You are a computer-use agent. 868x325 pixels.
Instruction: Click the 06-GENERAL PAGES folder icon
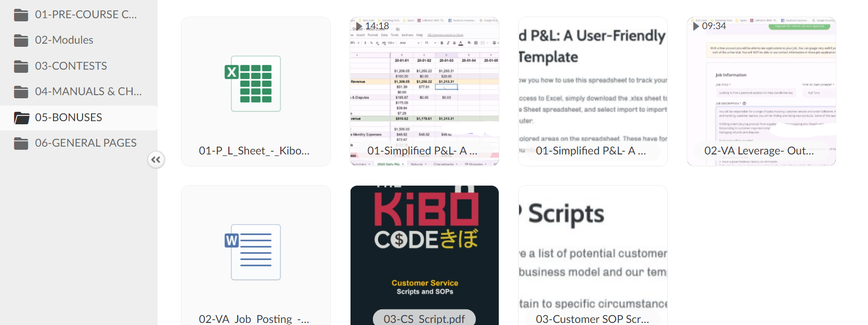click(21, 144)
